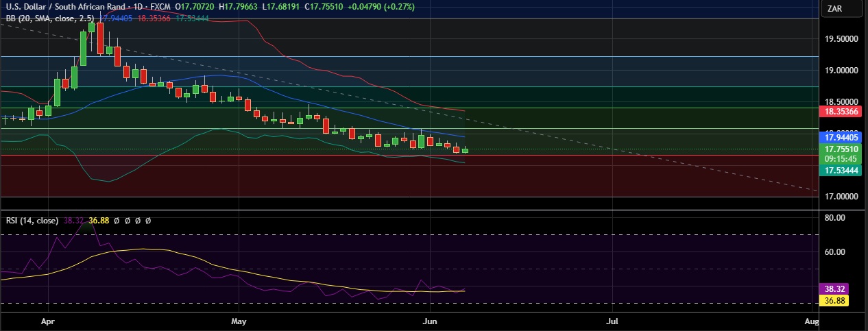Click the red 18.35366 price axis label
The image size is (868, 331).
point(841,110)
